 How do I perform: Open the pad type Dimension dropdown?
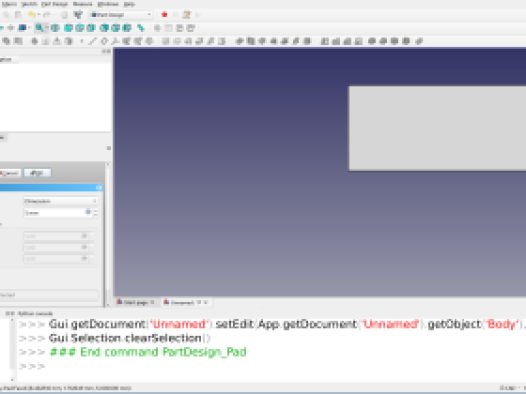click(x=61, y=201)
